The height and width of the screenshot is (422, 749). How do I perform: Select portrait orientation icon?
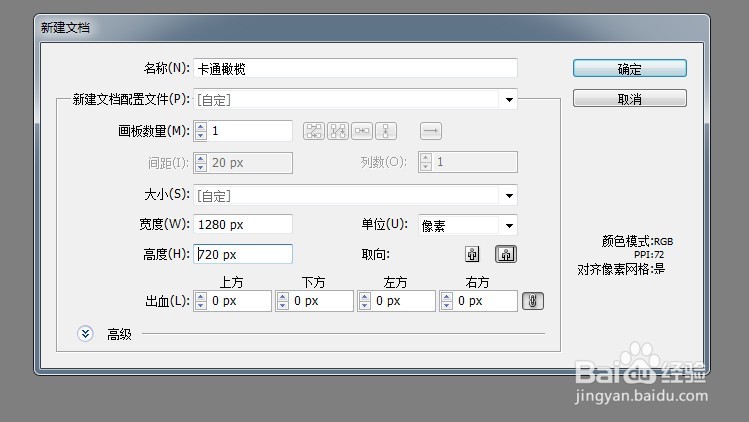472,254
